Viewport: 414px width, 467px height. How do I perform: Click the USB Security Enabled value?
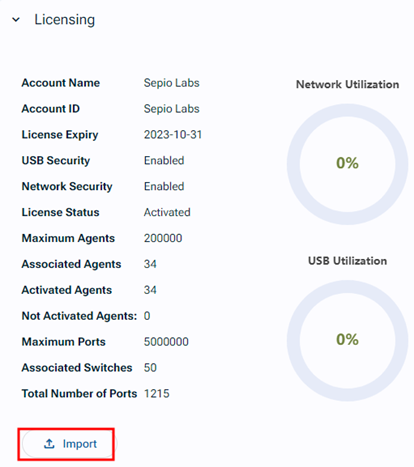(x=164, y=161)
